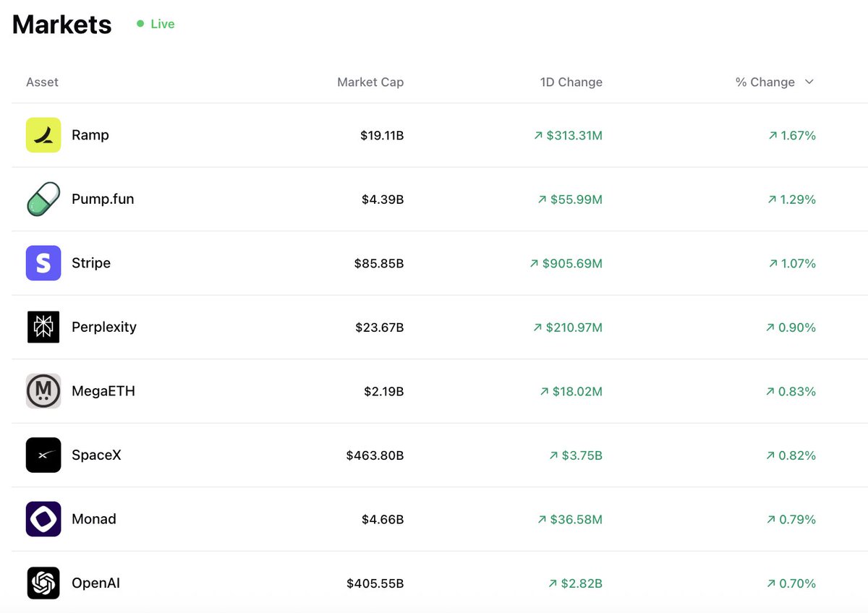868x613 pixels.
Task: Open the OpenAI asset name
Action: [x=95, y=583]
